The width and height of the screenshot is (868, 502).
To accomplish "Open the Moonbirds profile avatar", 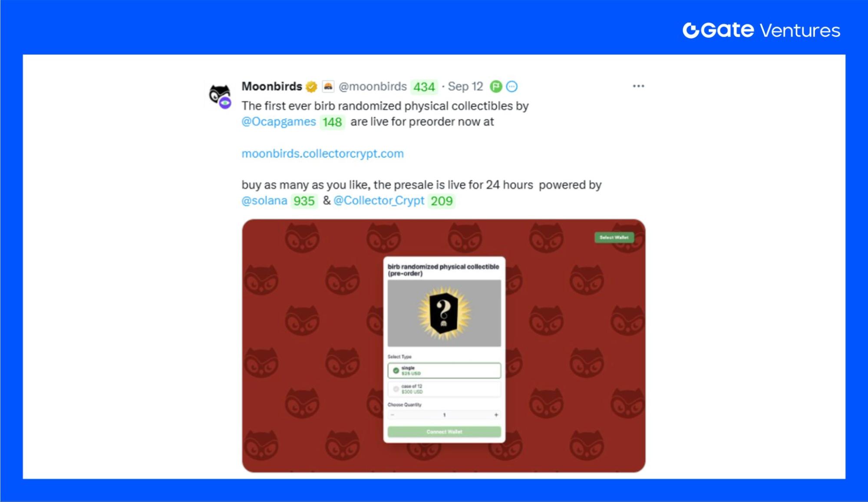I will point(220,96).
